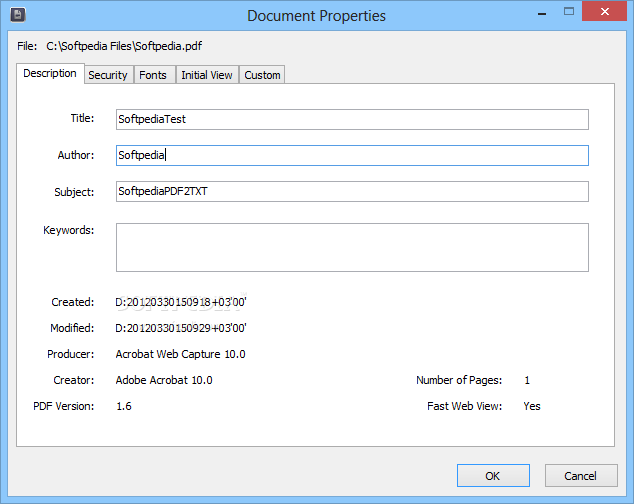Image resolution: width=634 pixels, height=504 pixels.
Task: Minimize the Document Properties window
Action: [542, 13]
